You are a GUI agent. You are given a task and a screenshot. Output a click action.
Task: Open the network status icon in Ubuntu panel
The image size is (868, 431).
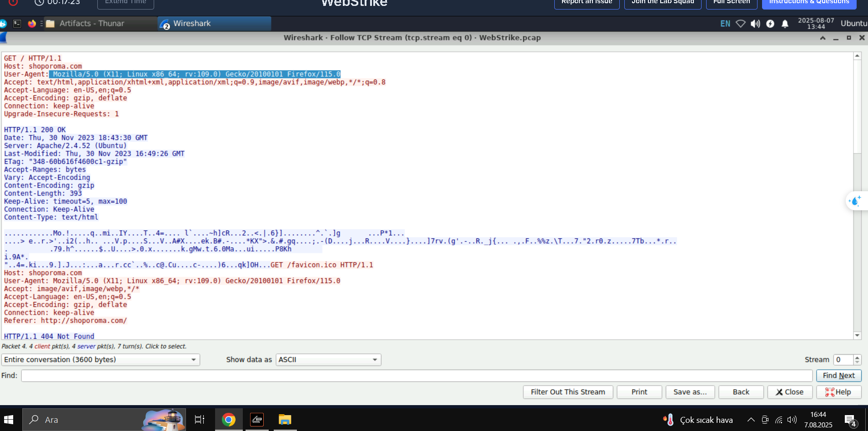(x=741, y=24)
